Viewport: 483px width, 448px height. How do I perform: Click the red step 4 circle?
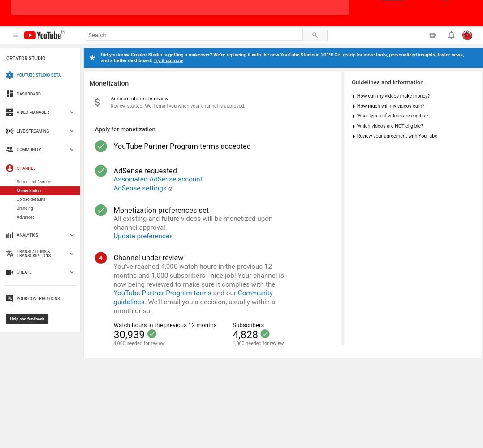point(101,258)
